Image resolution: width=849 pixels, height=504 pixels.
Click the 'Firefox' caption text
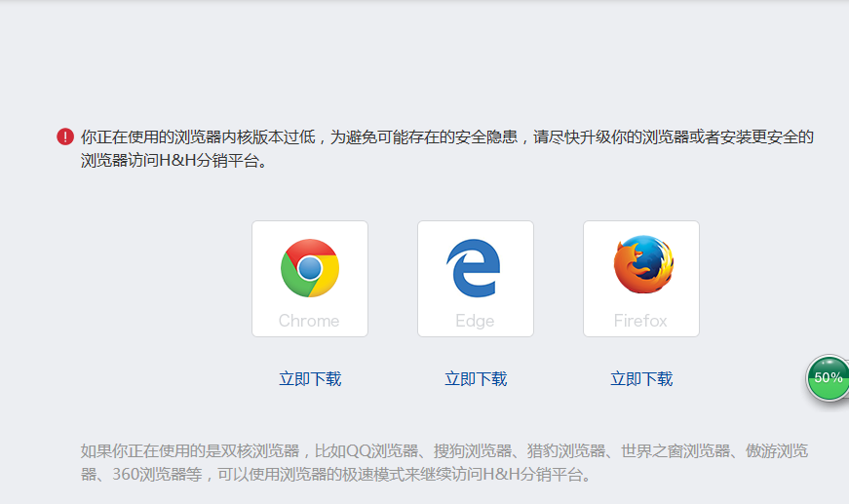pos(640,321)
